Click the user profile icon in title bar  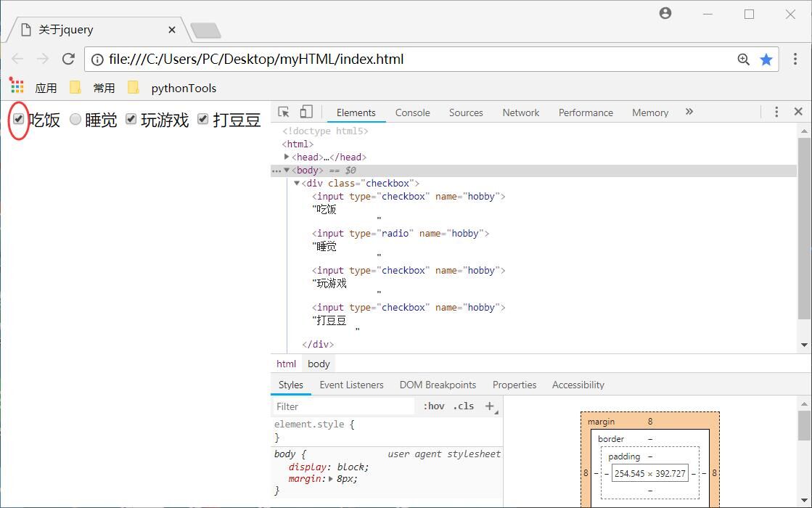pyautogui.click(x=665, y=14)
